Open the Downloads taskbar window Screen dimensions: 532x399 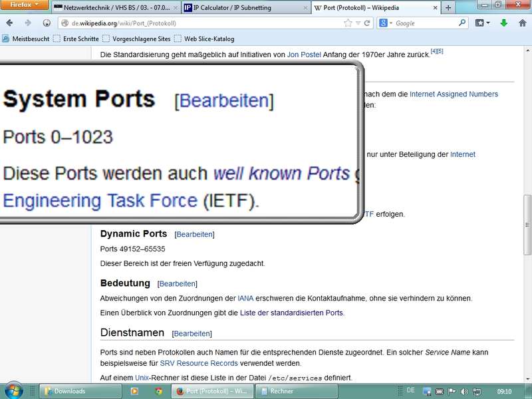click(x=80, y=391)
